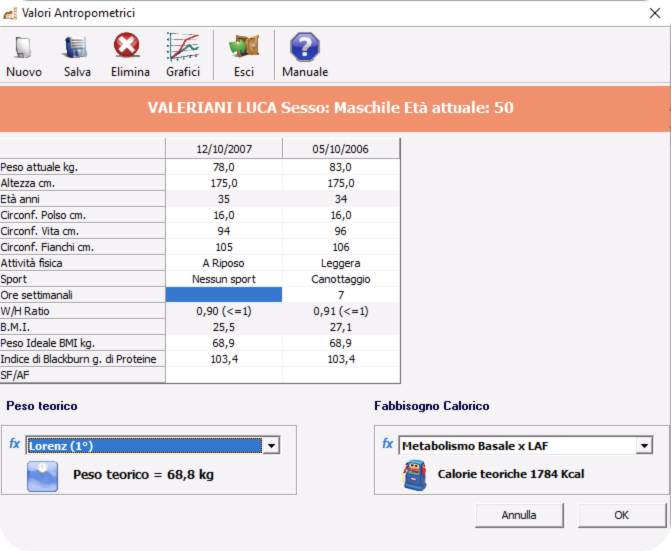Delete record using Elimina icon

pos(127,45)
